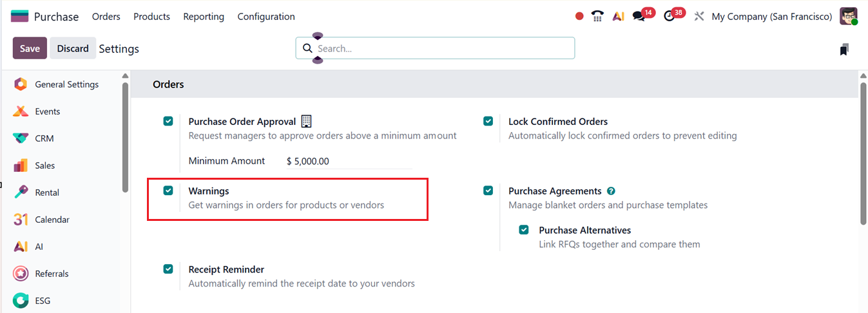Open the My Company (San Francisco) switcher
The width and height of the screenshot is (868, 313).
pyautogui.click(x=771, y=17)
